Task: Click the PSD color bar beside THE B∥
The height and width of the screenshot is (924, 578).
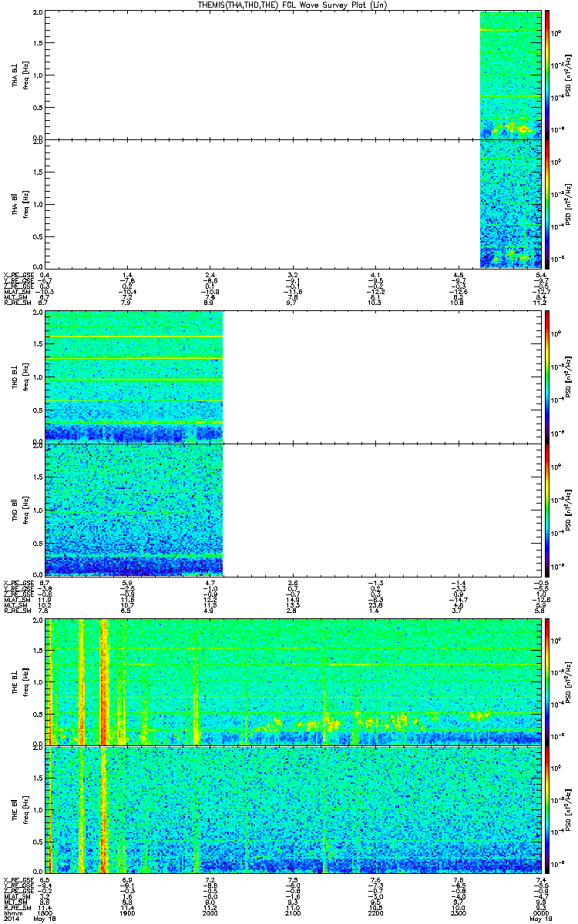Action: point(546,809)
